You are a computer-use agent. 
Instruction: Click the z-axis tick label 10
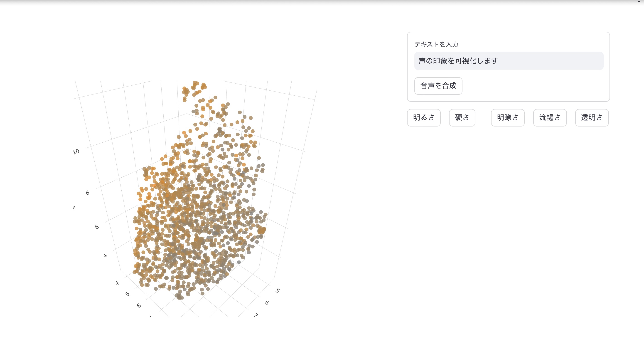tap(76, 152)
